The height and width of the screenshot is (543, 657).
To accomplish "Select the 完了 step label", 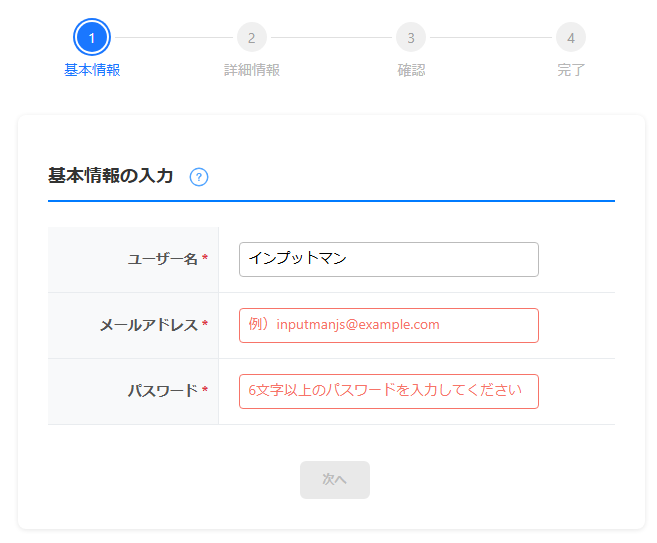I will 571,70.
